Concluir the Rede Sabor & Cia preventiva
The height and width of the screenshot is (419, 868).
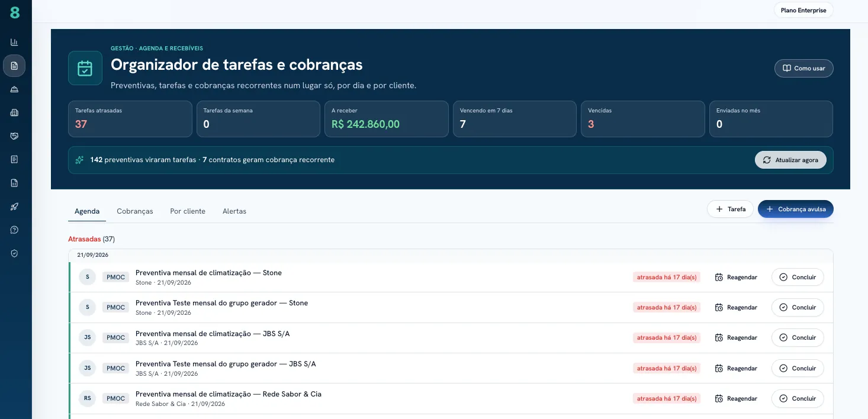[798, 398]
